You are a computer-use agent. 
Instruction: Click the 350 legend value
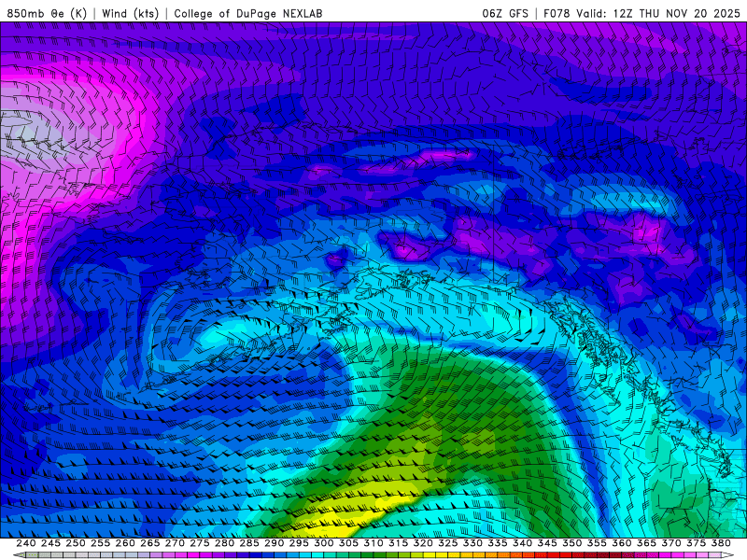[572, 543]
